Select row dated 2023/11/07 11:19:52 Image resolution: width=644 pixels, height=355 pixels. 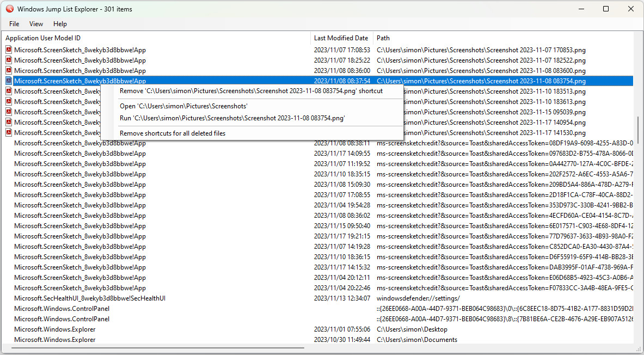click(x=317, y=163)
